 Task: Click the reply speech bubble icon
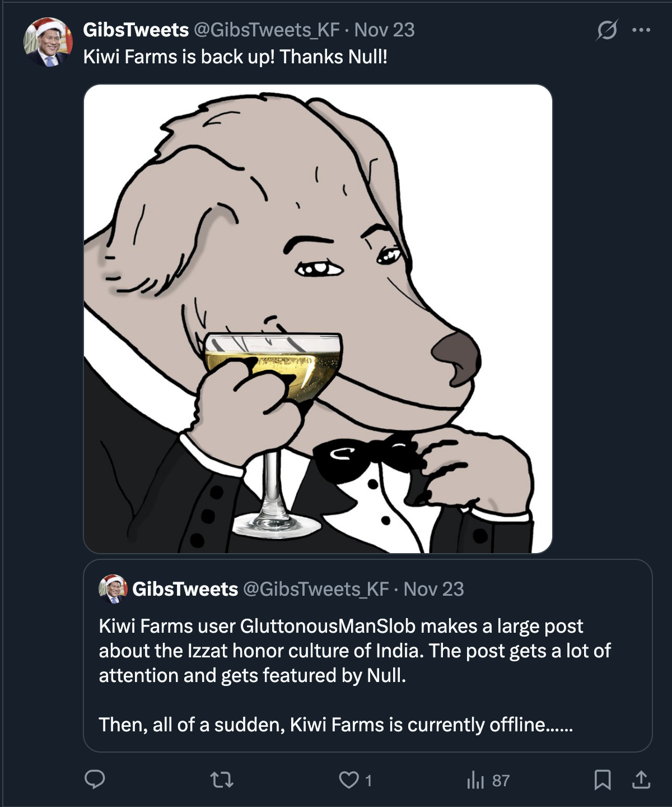click(95, 780)
